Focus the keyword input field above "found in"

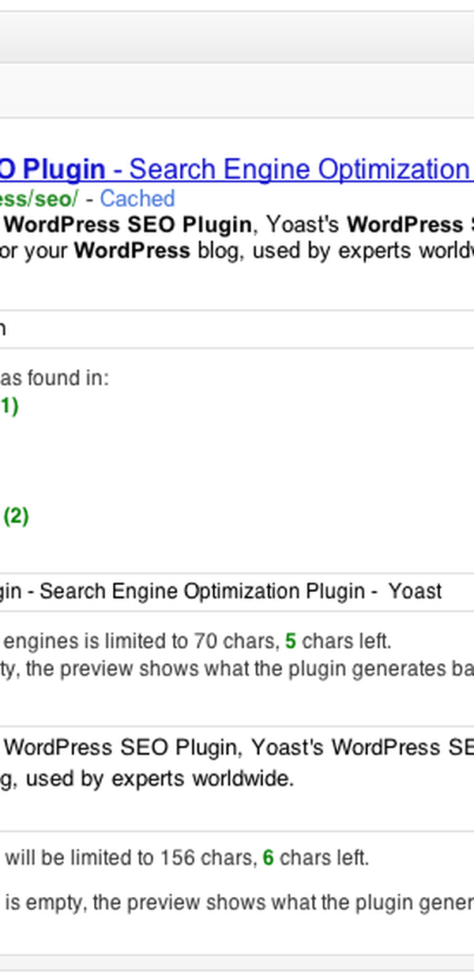pyautogui.click(x=237, y=329)
